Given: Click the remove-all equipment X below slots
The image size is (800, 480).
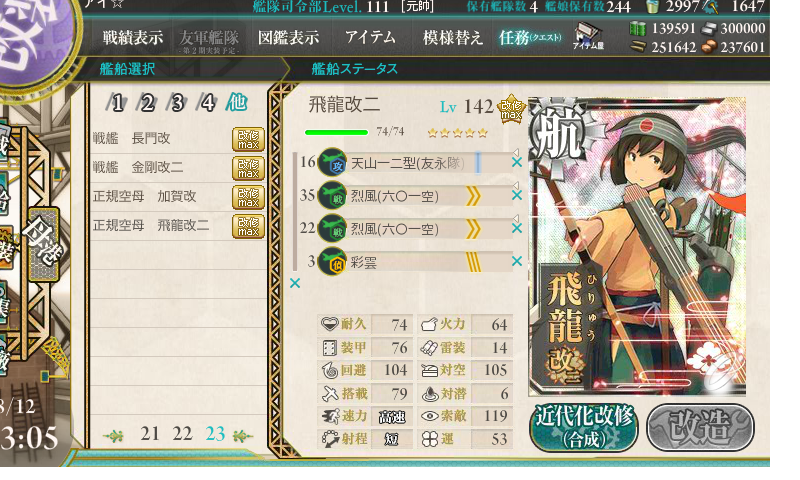Looking at the screenshot, I should pos(295,283).
